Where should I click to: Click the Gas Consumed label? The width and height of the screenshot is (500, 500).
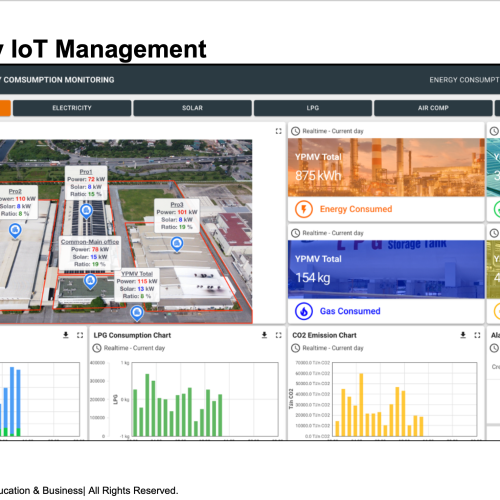[350, 311]
